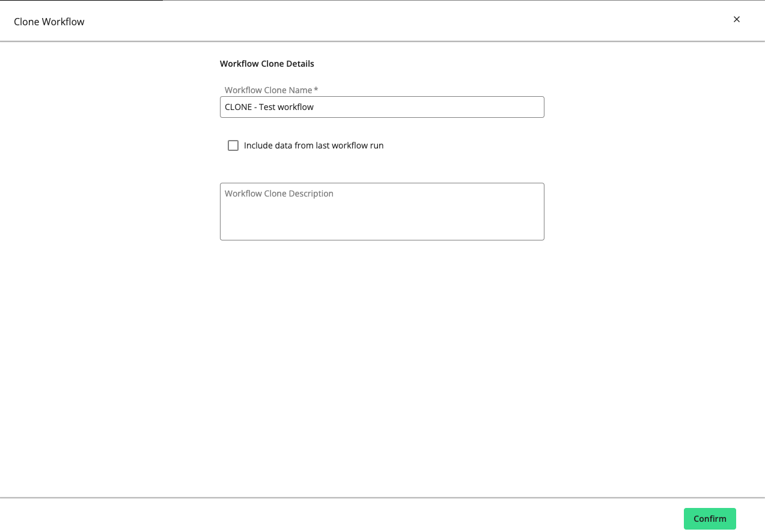The image size is (765, 532).
Task: Enable Include data from last workflow run
Action: click(233, 145)
